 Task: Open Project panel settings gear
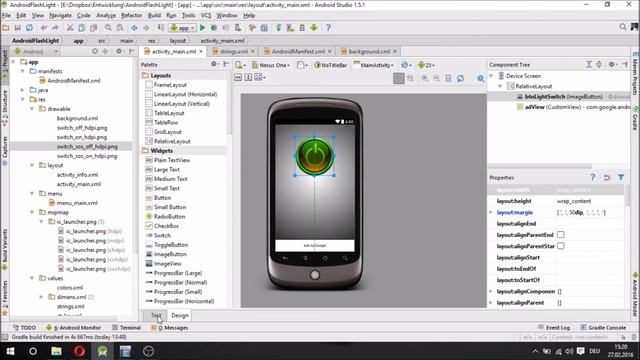coord(119,51)
